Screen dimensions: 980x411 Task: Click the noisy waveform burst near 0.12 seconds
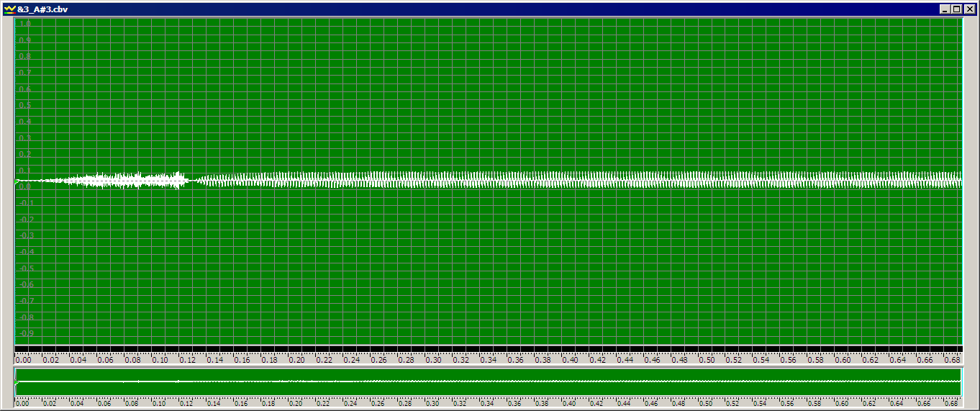point(178,180)
